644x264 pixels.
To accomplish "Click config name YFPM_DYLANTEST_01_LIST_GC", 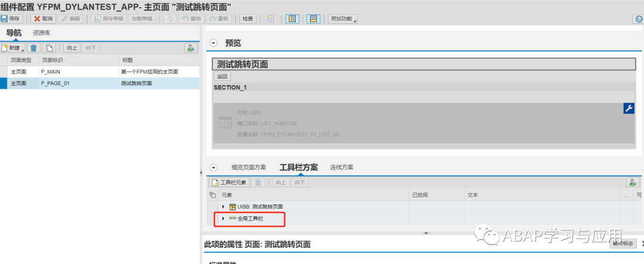I will coord(300,134).
